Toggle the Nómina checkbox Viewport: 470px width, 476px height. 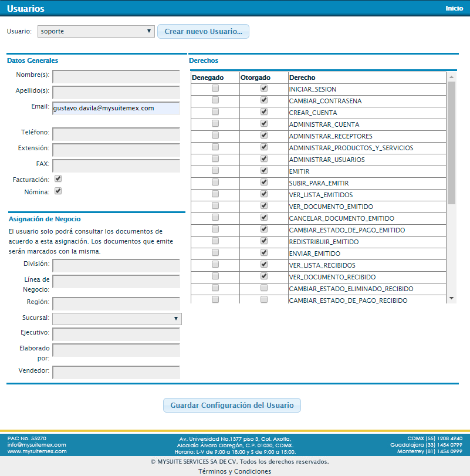tap(58, 191)
